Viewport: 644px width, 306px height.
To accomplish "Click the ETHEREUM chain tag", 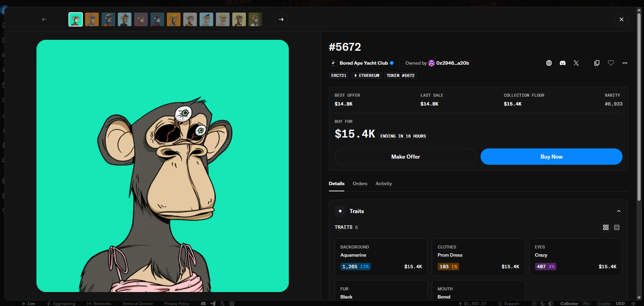I will pos(366,76).
